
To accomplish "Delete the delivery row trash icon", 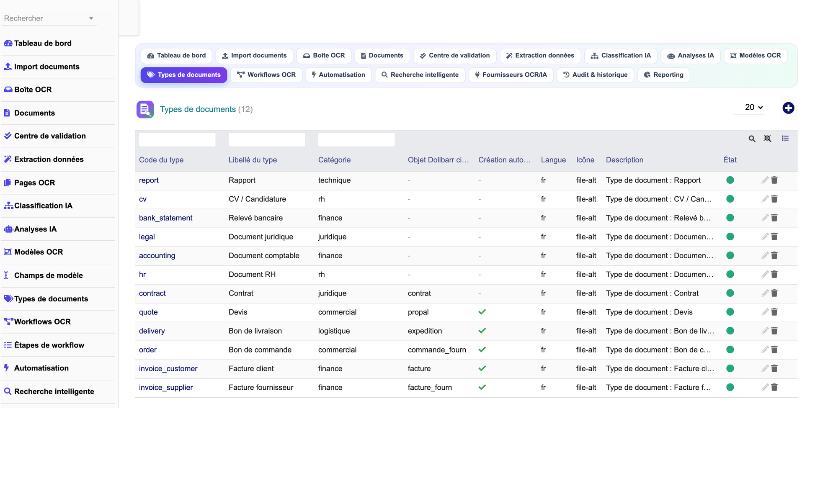I will click(774, 331).
